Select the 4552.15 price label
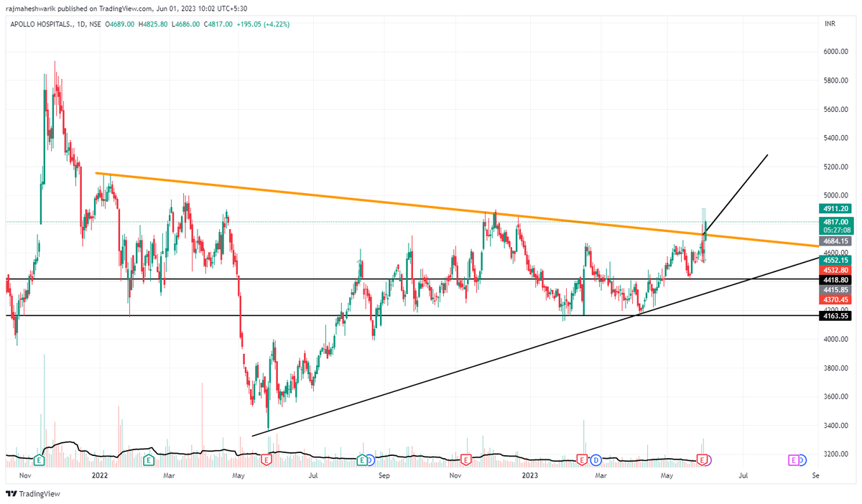The image size is (862, 504). pos(835,260)
